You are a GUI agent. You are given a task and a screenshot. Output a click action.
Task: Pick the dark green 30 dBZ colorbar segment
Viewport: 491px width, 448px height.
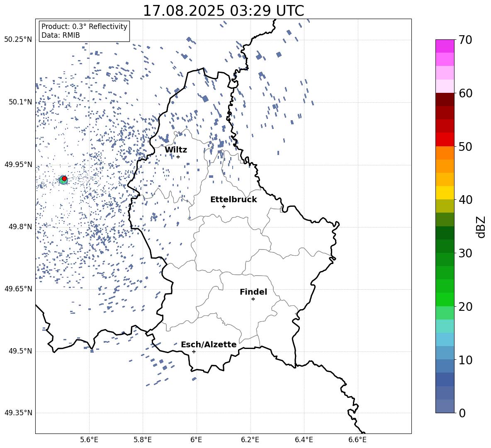(445, 246)
